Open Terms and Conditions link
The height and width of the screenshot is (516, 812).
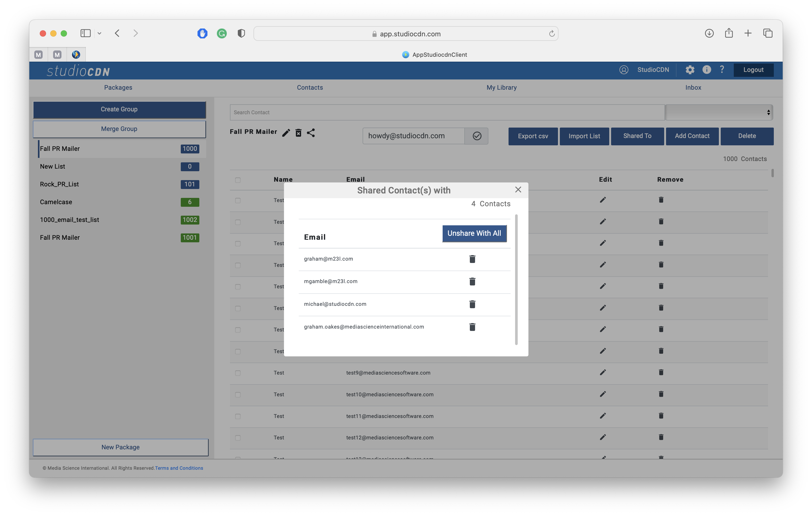(x=179, y=468)
